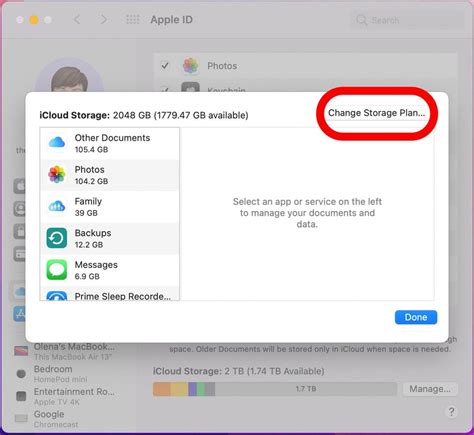This screenshot has width=474, height=435.
Task: Click the blue Done button
Action: pyautogui.click(x=416, y=317)
